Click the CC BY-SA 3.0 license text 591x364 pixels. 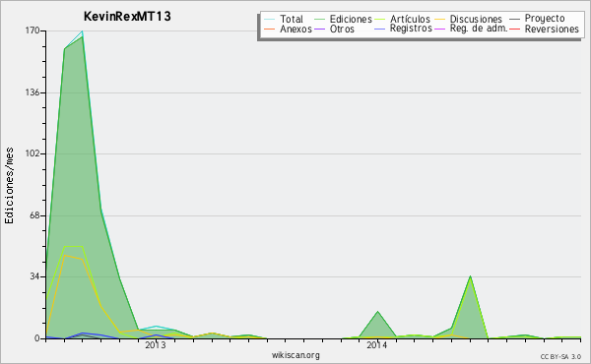560,357
